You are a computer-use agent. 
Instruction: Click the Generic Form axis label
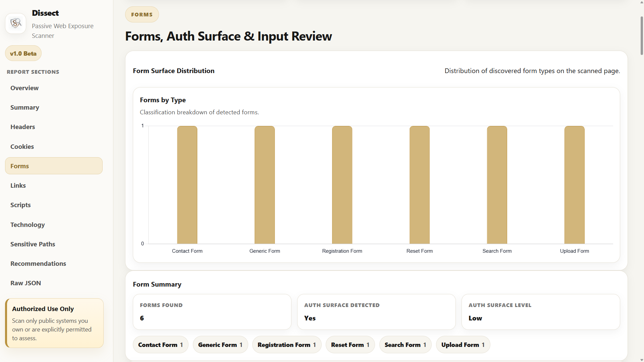tap(265, 251)
